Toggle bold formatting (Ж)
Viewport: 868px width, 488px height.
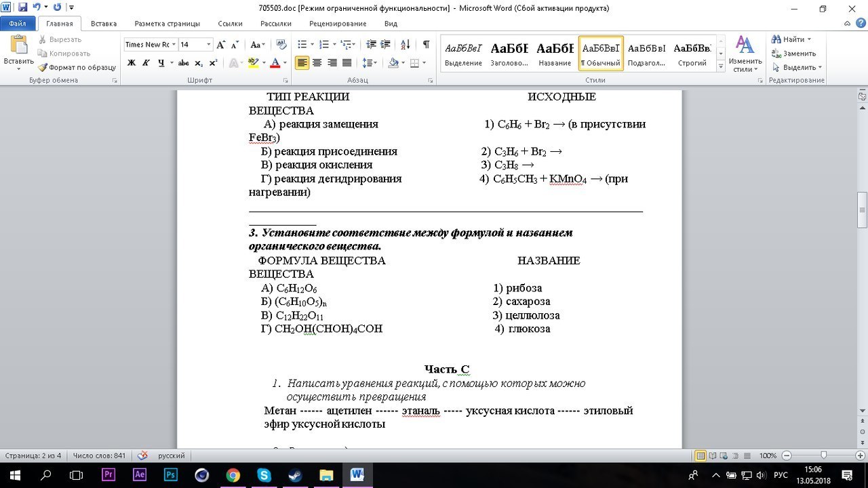click(132, 63)
